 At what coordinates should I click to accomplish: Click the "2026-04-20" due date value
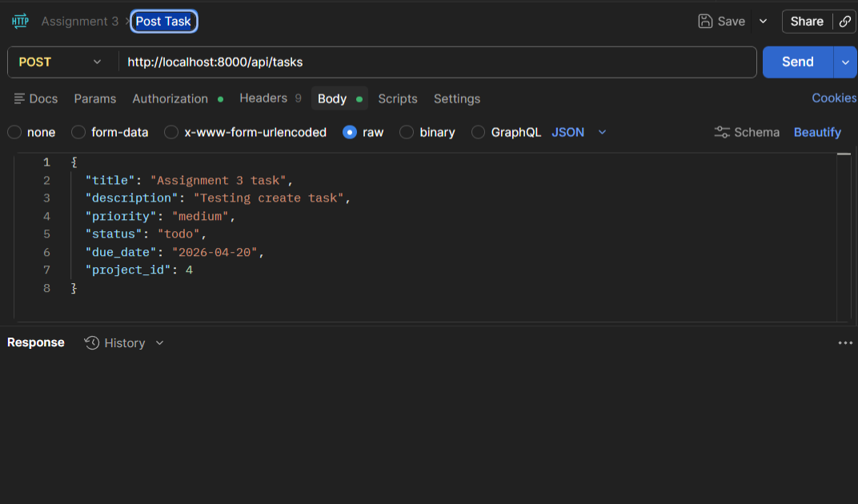(x=214, y=252)
